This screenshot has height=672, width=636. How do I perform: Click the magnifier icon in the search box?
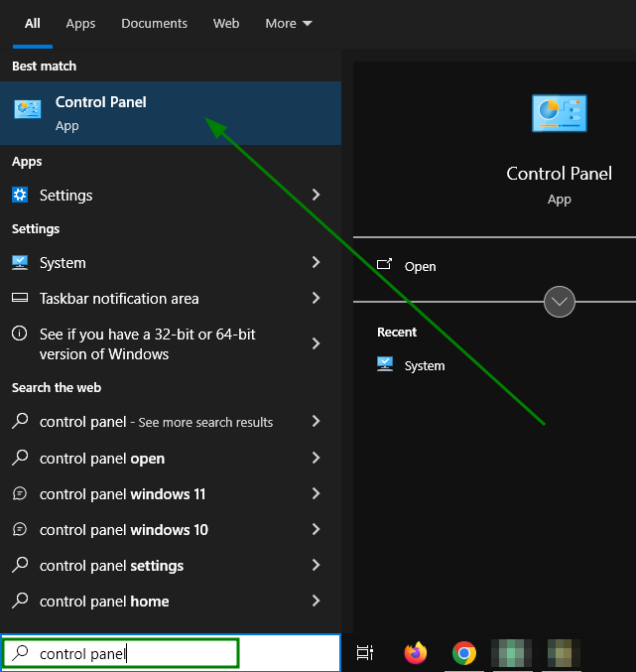click(20, 653)
